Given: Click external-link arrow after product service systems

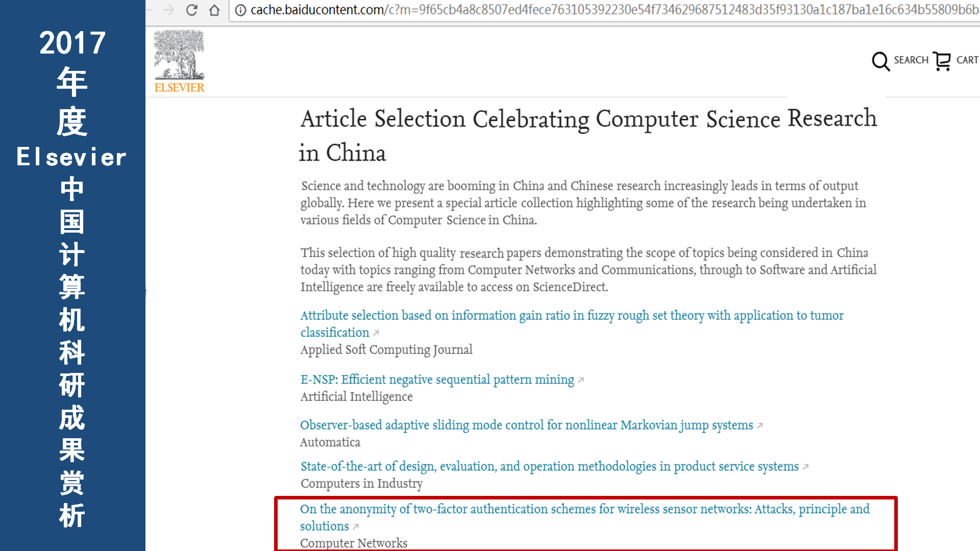Looking at the screenshot, I should pyautogui.click(x=805, y=467).
